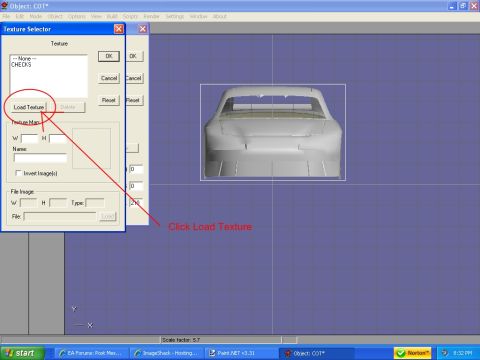Screen dimensions: 480x360
Task: Click the File Image W field
Action: [28, 203]
